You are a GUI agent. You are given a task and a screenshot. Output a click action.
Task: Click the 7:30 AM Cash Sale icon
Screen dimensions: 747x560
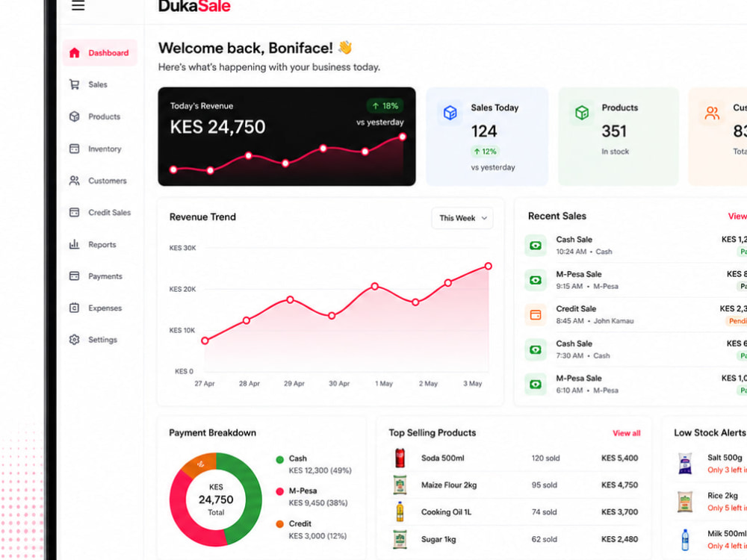536,349
